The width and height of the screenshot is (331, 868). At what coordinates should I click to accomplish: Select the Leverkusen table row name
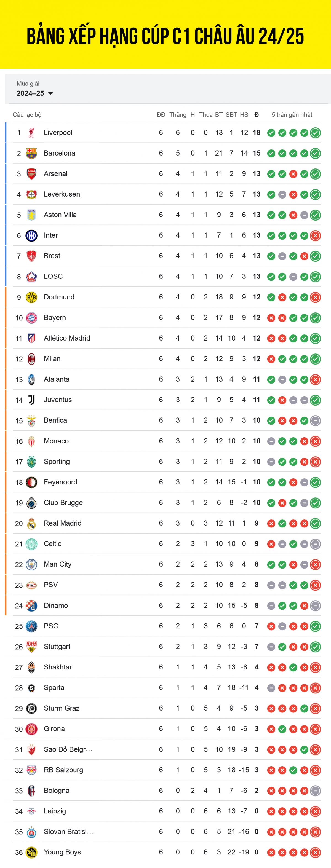pyautogui.click(x=62, y=194)
